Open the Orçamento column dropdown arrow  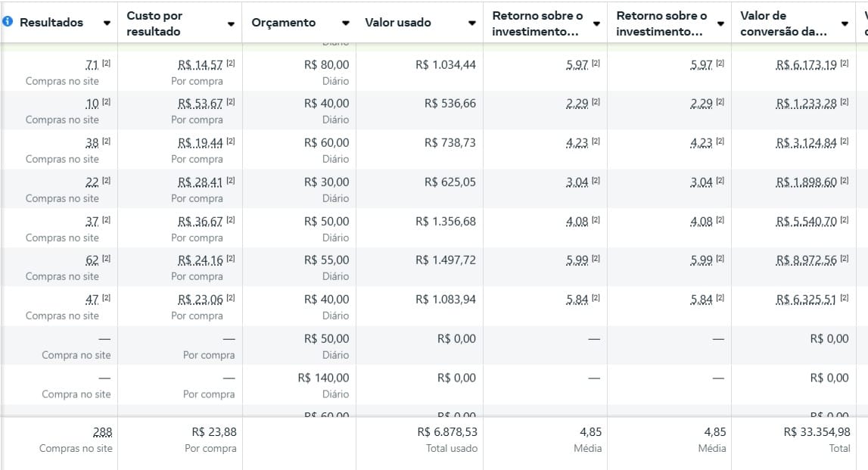(x=346, y=23)
